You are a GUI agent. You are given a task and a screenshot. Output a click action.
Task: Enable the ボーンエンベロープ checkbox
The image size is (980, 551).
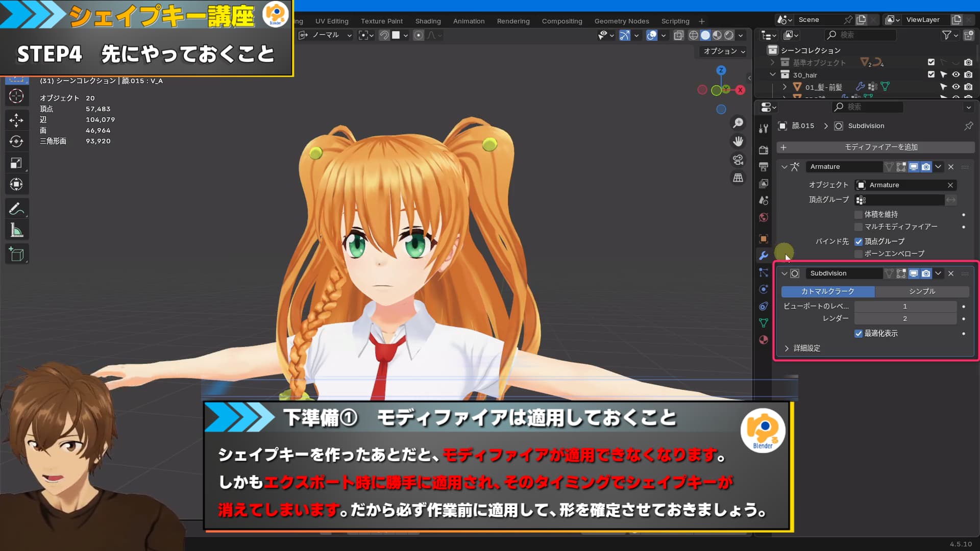pyautogui.click(x=859, y=254)
